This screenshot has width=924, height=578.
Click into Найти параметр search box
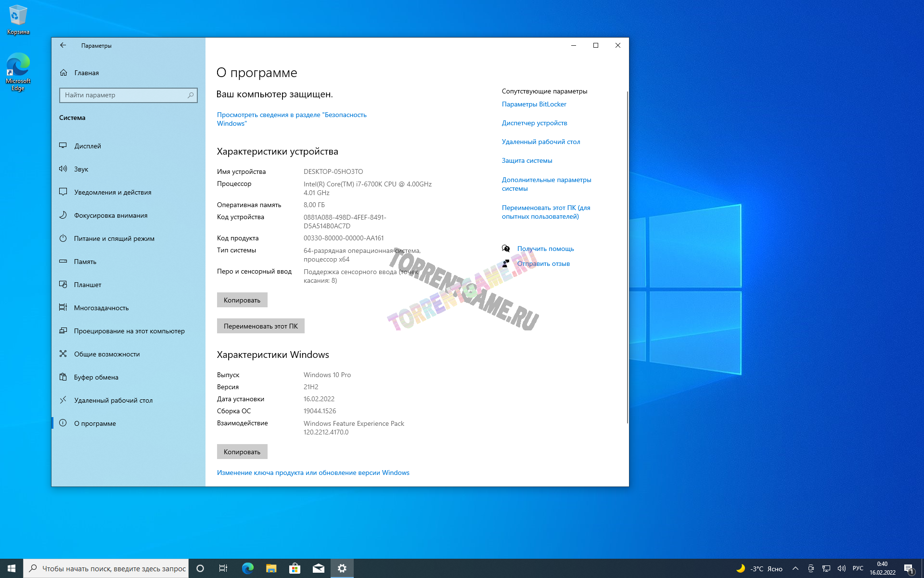(123, 95)
